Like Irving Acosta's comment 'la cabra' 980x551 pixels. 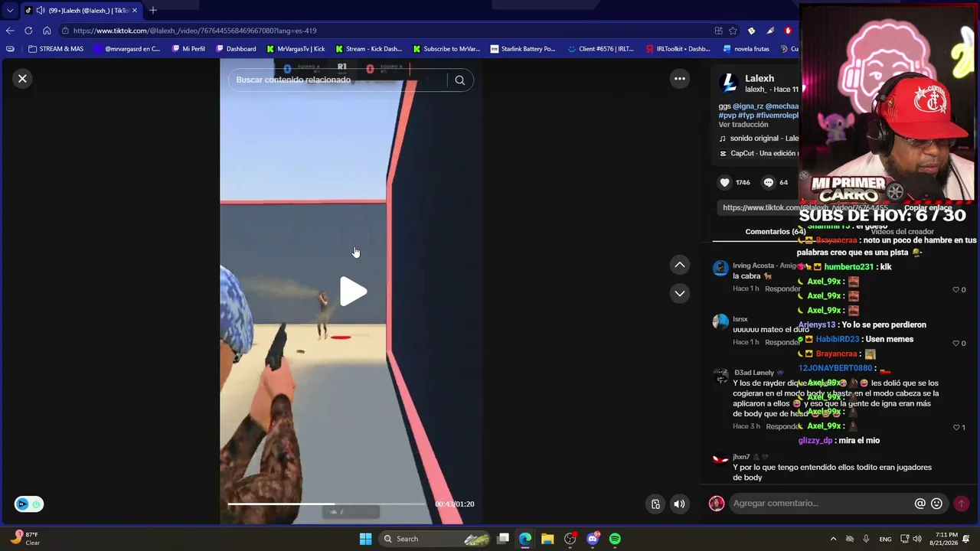[956, 290]
